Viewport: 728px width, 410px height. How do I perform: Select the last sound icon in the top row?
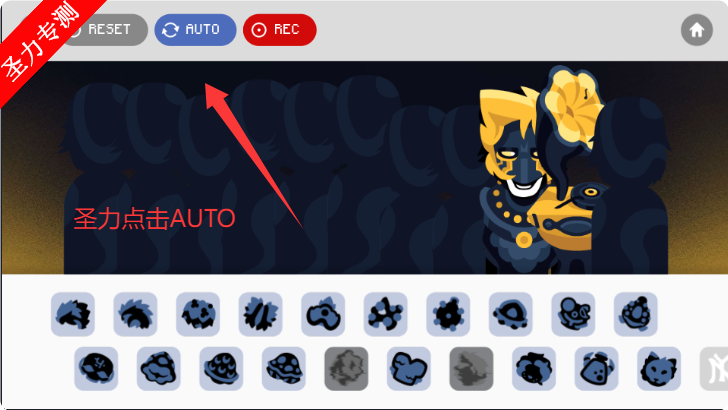tap(636, 314)
